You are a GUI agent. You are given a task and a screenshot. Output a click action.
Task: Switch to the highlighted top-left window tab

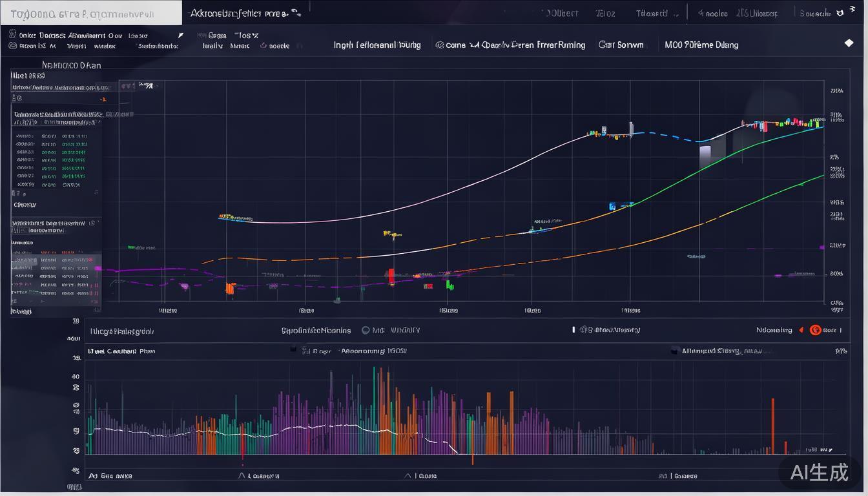click(90, 13)
